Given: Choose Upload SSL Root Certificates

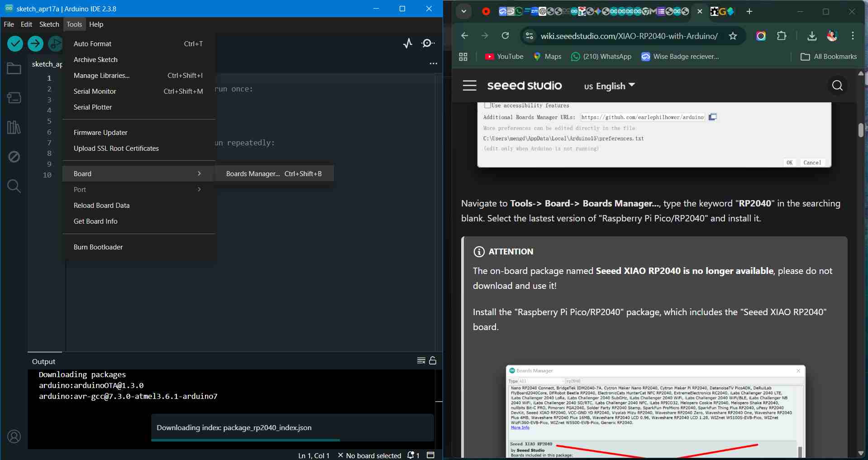Looking at the screenshot, I should click(139, 148).
